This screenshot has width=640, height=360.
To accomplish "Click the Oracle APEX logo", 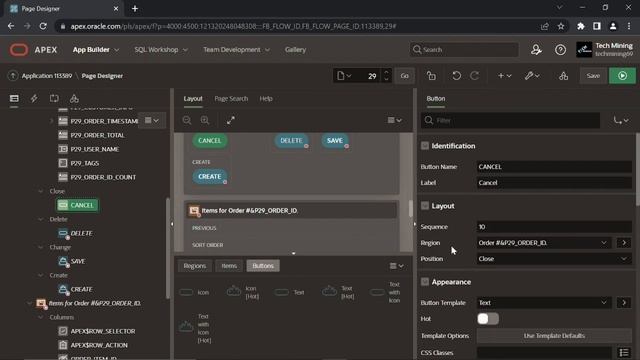I will click(33, 50).
